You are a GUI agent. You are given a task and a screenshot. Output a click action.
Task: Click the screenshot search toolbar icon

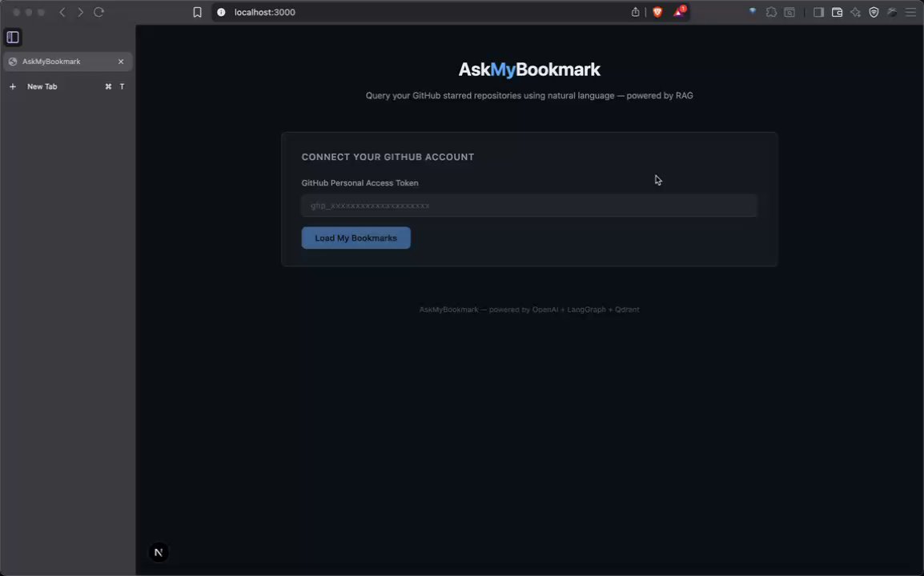[x=789, y=12]
